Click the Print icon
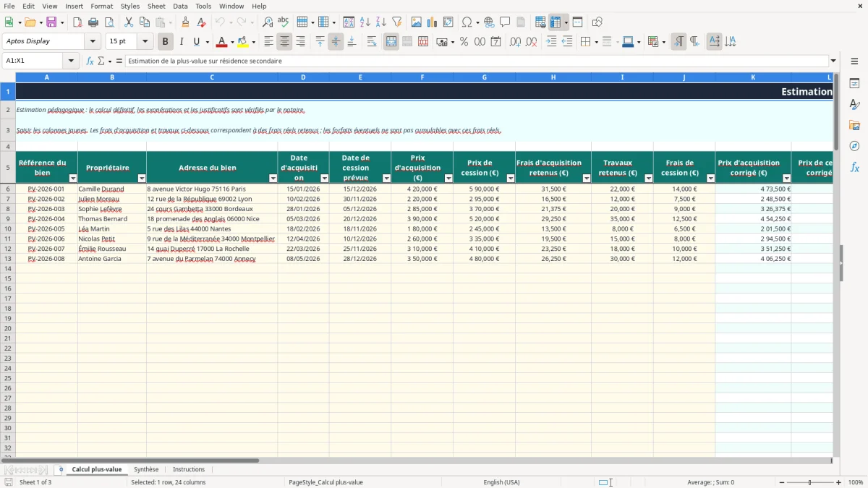The height and width of the screenshot is (488, 868). click(x=93, y=22)
